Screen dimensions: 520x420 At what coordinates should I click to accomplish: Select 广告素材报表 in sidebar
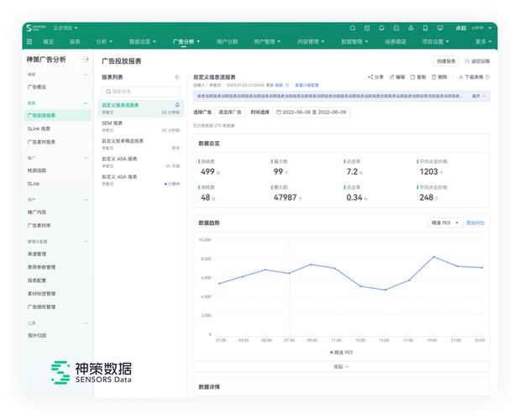[x=41, y=142]
